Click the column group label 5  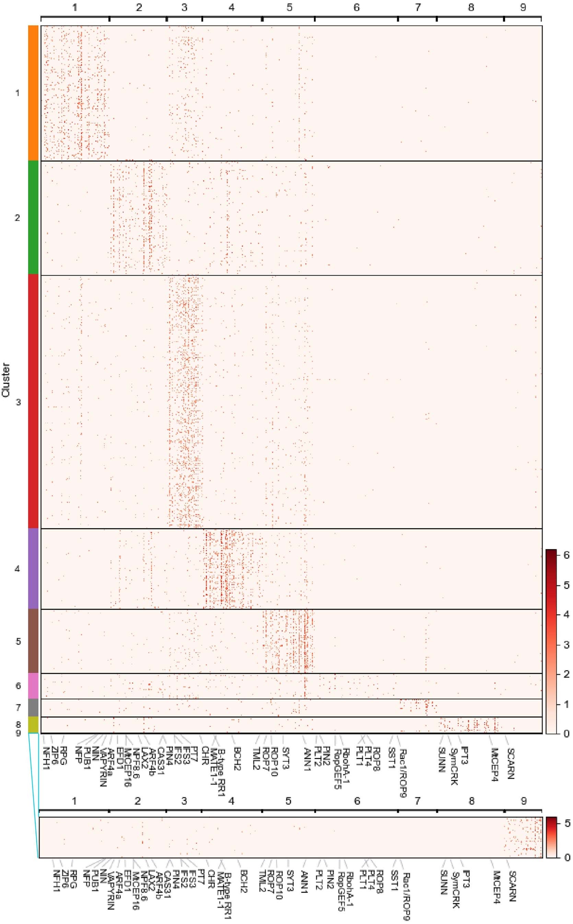pos(290,7)
